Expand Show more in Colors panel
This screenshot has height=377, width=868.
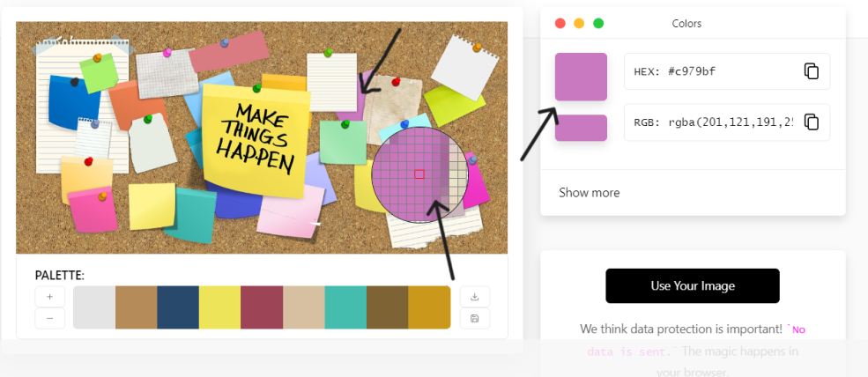589,193
